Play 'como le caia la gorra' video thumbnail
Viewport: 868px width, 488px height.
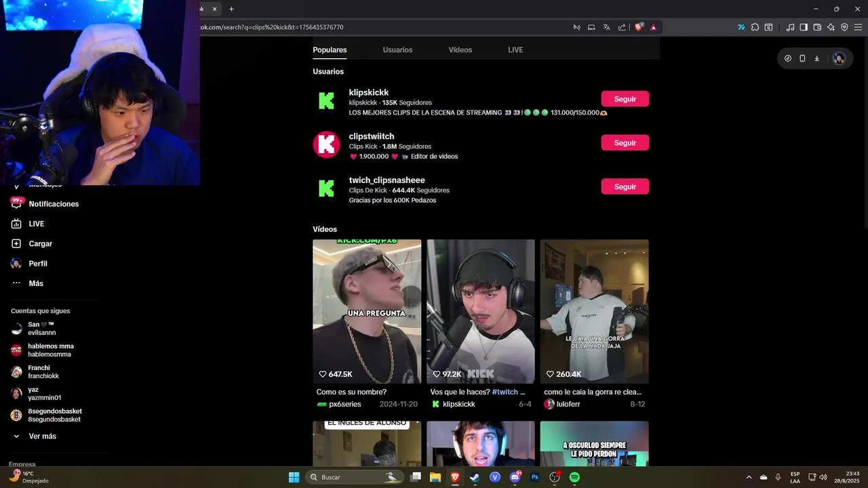point(594,311)
